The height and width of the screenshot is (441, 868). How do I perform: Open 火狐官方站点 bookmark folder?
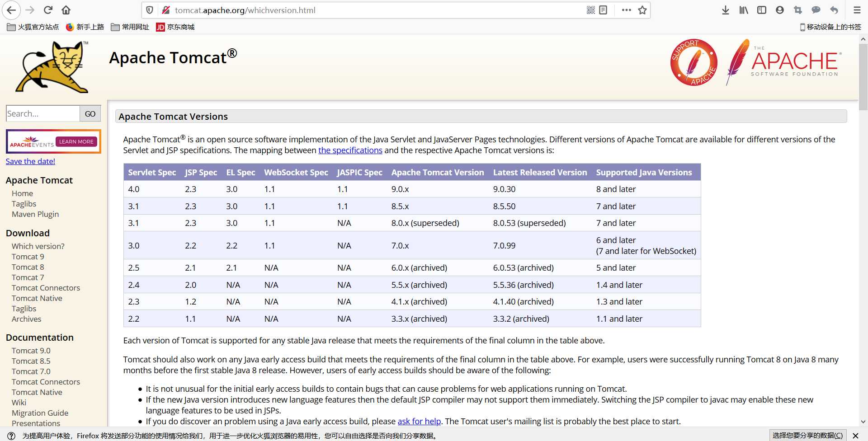33,27
